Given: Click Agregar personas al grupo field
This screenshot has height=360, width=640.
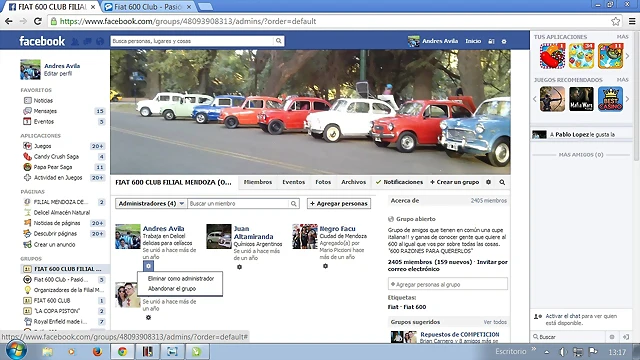Looking at the screenshot, I should point(448,284).
